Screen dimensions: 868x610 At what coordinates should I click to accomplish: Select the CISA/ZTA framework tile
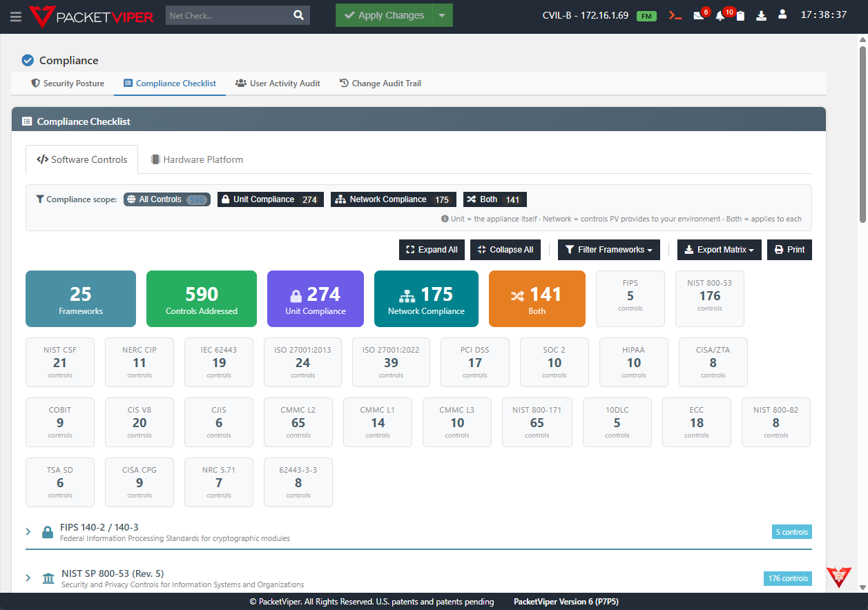(713, 362)
